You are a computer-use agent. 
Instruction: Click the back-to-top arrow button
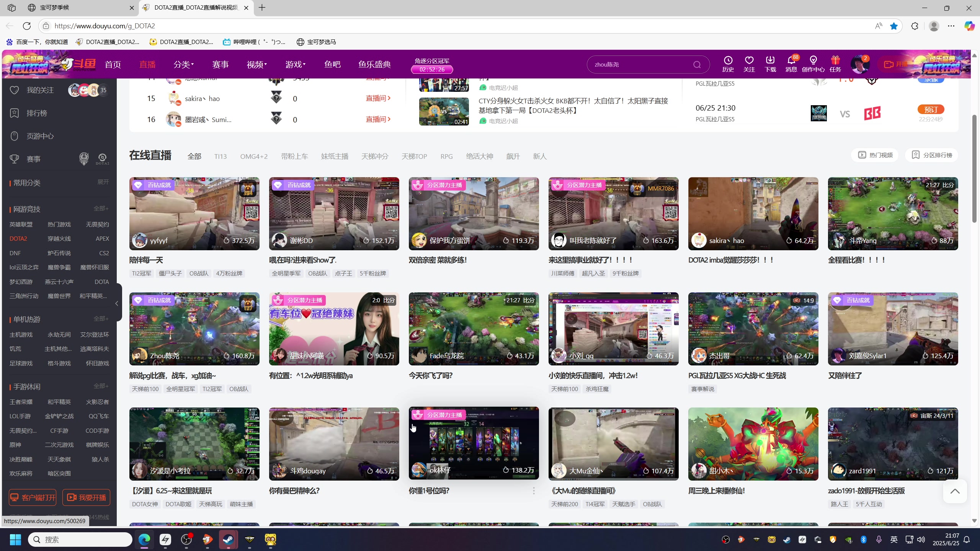pyautogui.click(x=955, y=491)
